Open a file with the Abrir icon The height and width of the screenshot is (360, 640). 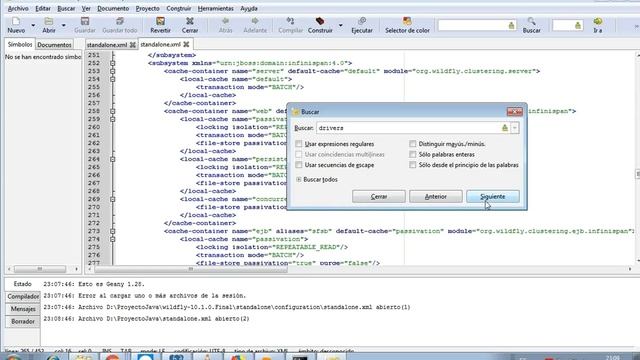(x=49, y=21)
